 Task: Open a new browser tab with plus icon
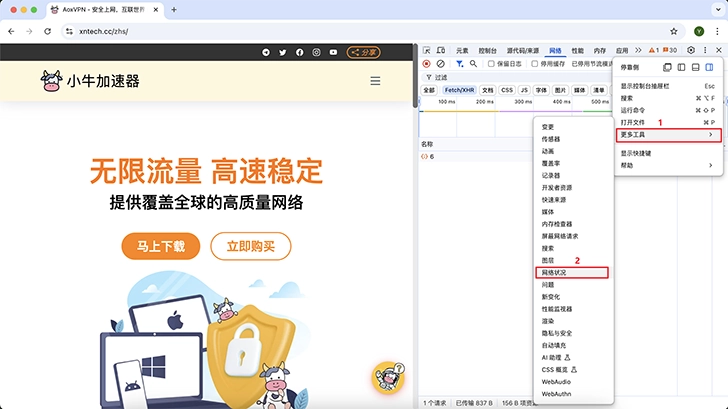point(174,9)
